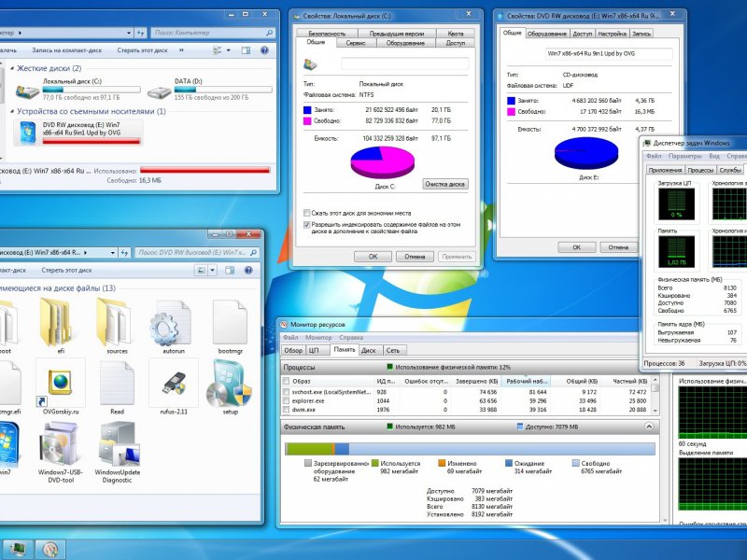Image resolution: width=747 pixels, height=560 pixels.
Task: Select the bootmgr file icon
Action: [x=230, y=321]
